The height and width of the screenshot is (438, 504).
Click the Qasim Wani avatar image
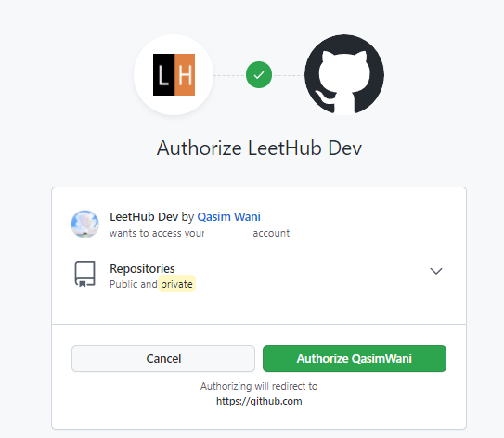click(x=84, y=224)
